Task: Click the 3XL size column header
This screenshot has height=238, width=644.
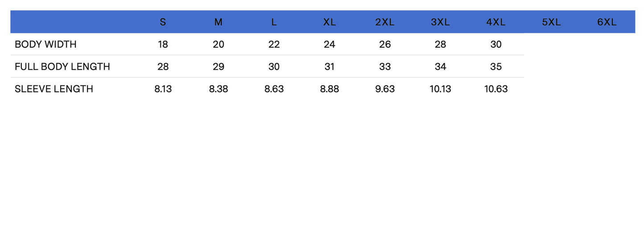Action: pos(440,22)
